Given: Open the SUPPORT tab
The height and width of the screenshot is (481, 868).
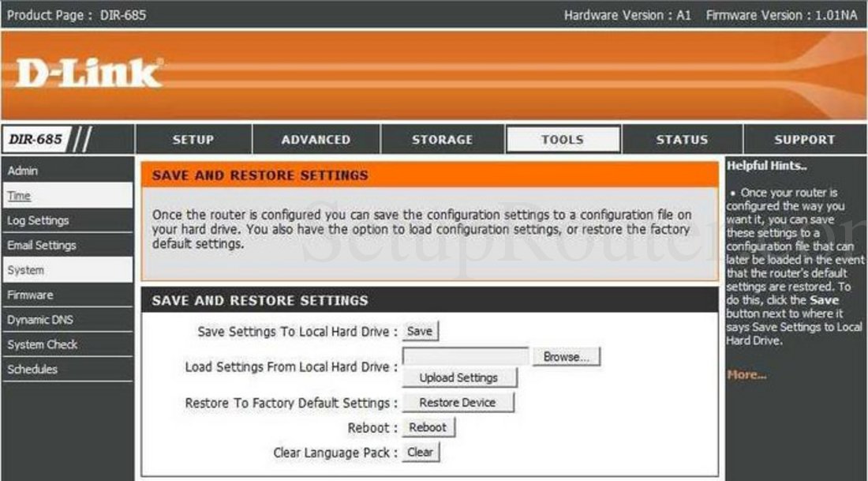Looking at the screenshot, I should click(x=805, y=140).
